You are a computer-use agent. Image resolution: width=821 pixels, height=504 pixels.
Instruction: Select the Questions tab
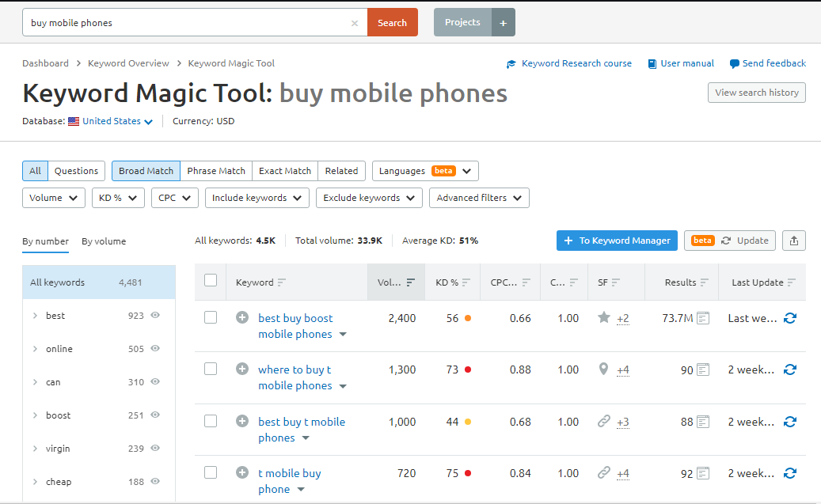pyautogui.click(x=76, y=171)
